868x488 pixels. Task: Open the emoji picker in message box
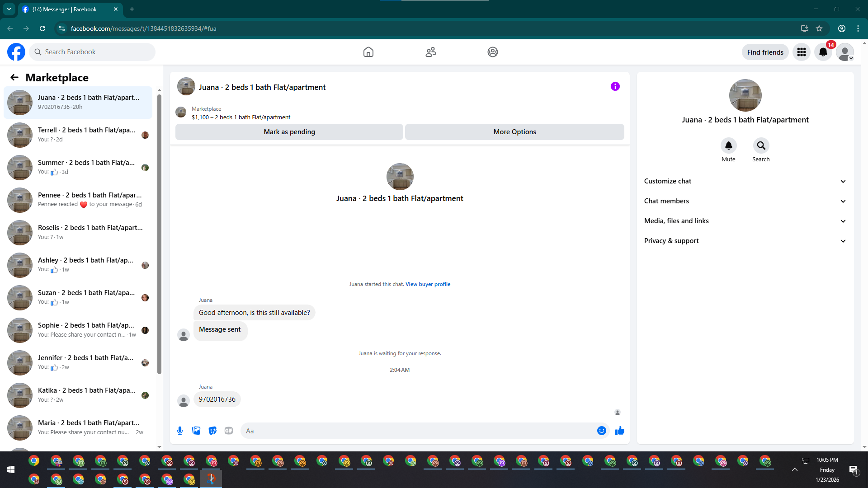(601, 431)
